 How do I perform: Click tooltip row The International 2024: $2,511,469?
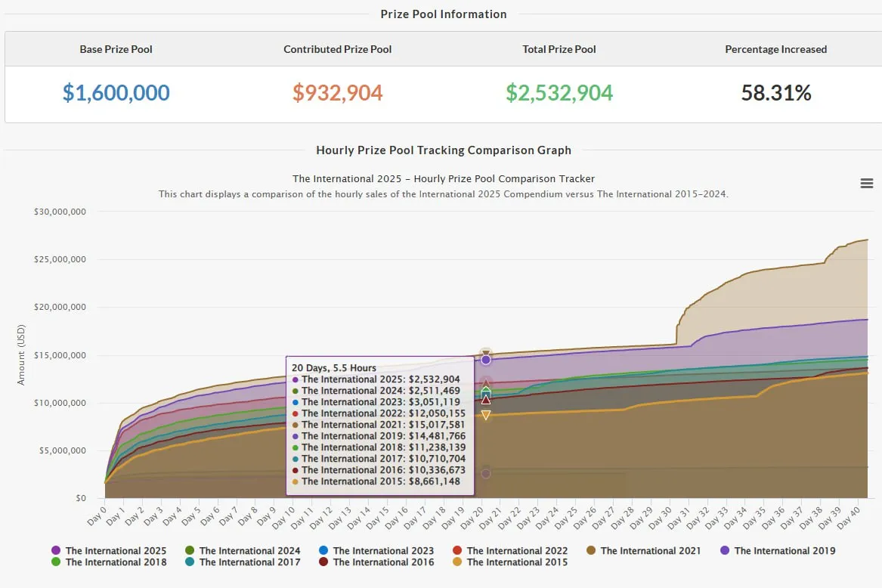[x=376, y=391]
